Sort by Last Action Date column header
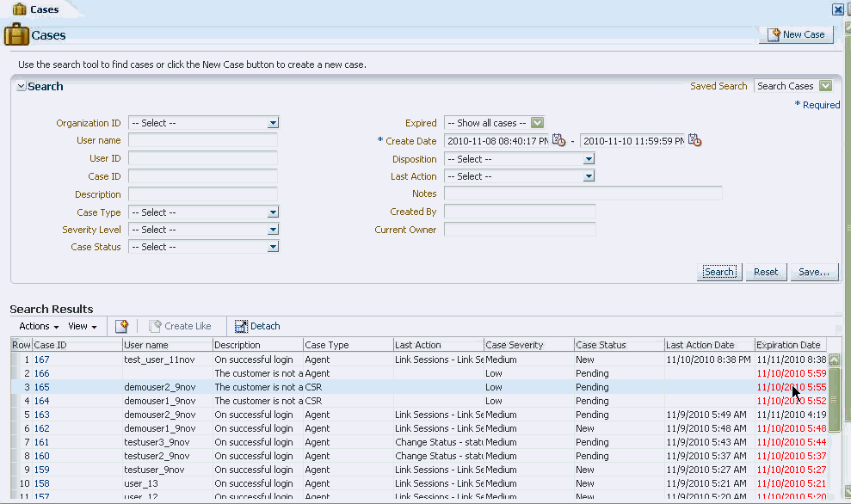851x504 pixels. 710,345
